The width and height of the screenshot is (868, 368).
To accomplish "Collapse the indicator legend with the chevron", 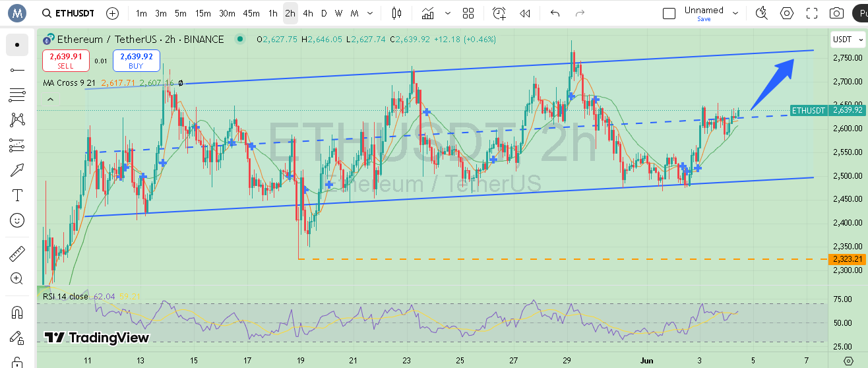I will (x=50, y=99).
